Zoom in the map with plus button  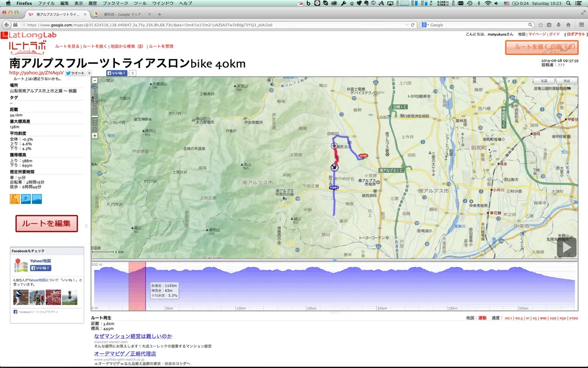coord(95,136)
